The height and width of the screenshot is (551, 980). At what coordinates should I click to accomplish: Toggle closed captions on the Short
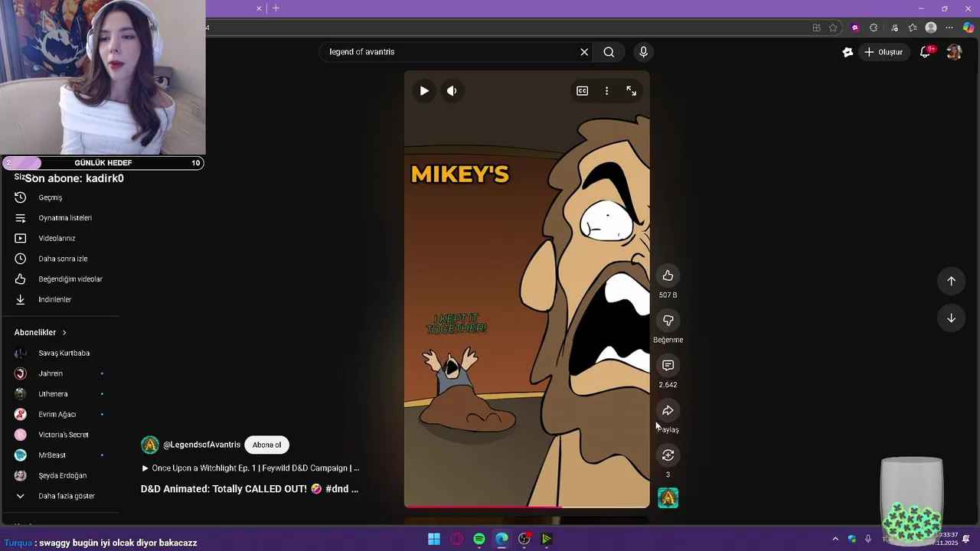582,90
